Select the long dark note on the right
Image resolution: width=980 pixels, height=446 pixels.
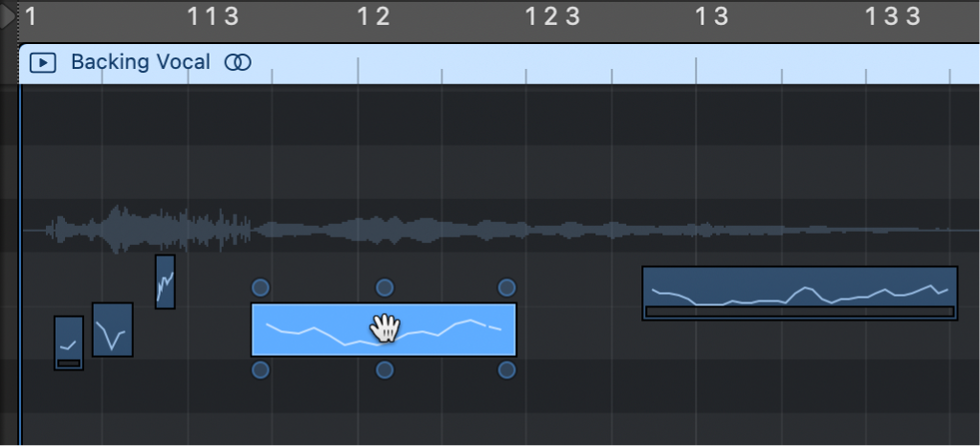[799, 291]
